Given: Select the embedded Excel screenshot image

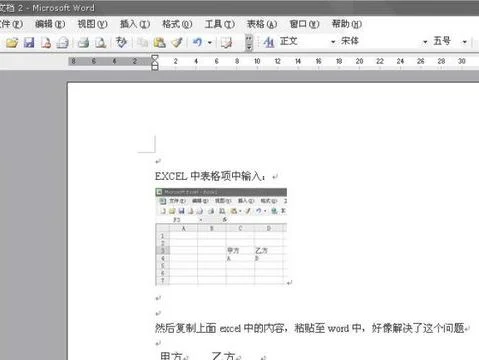Looking at the screenshot, I should [221, 237].
